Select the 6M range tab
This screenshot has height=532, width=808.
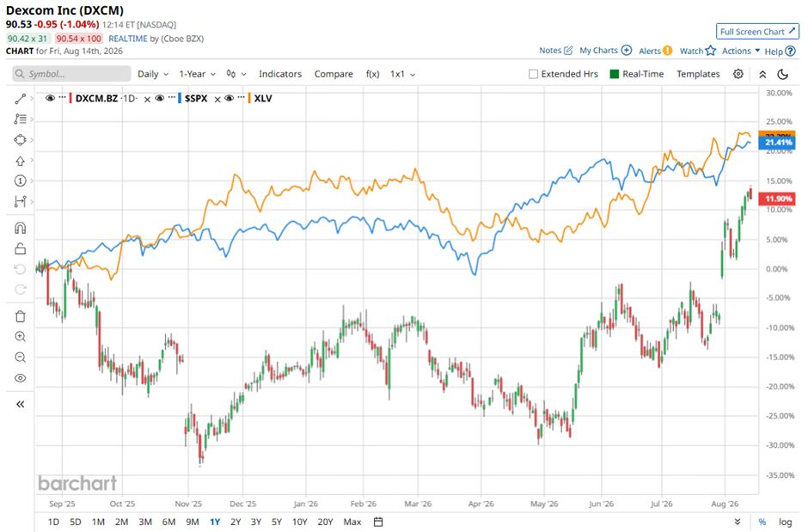168,522
